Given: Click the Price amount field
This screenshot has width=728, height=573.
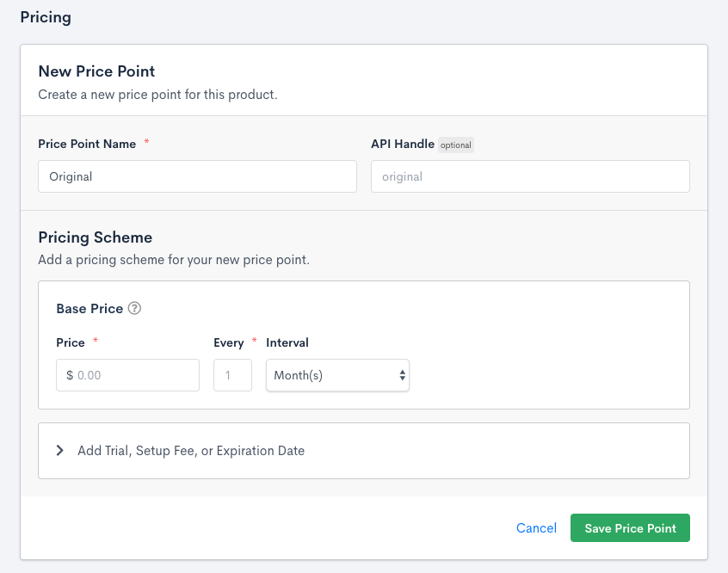Looking at the screenshot, I should pyautogui.click(x=127, y=375).
